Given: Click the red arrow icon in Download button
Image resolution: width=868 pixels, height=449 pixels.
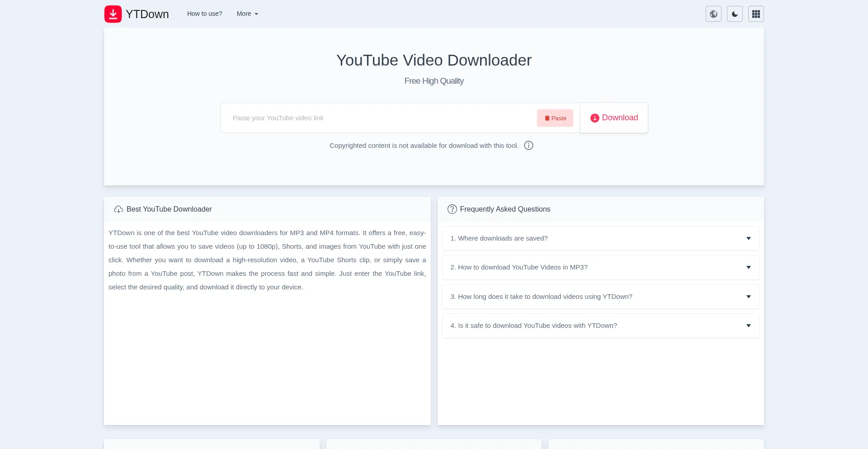Looking at the screenshot, I should (x=594, y=118).
